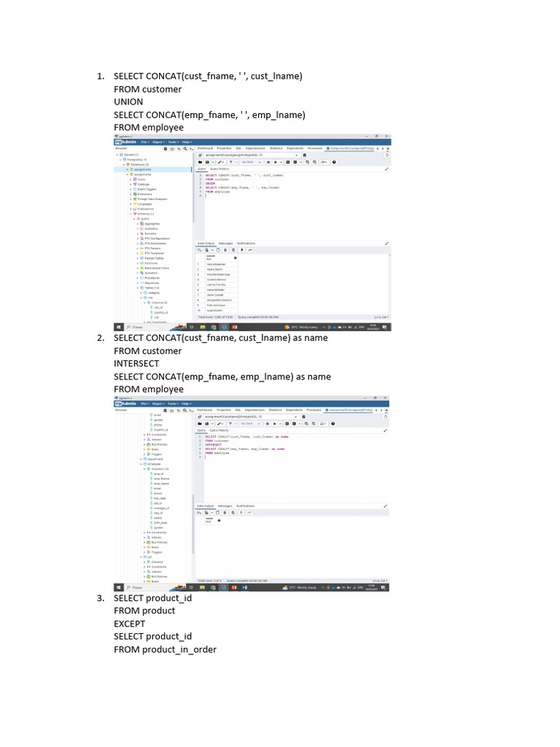Click Download results icon in UNION screenshot results toolbar

tap(242, 250)
